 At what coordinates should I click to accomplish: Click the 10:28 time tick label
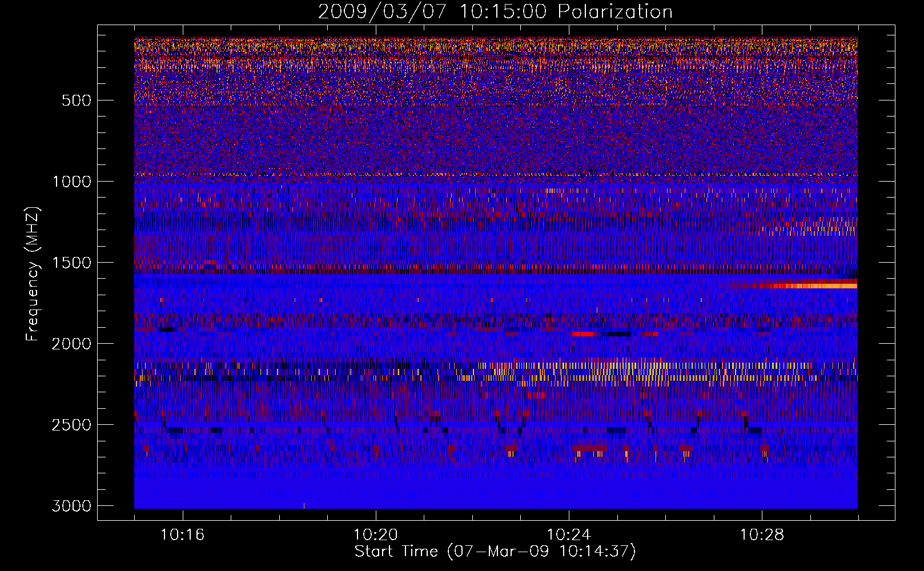762,535
